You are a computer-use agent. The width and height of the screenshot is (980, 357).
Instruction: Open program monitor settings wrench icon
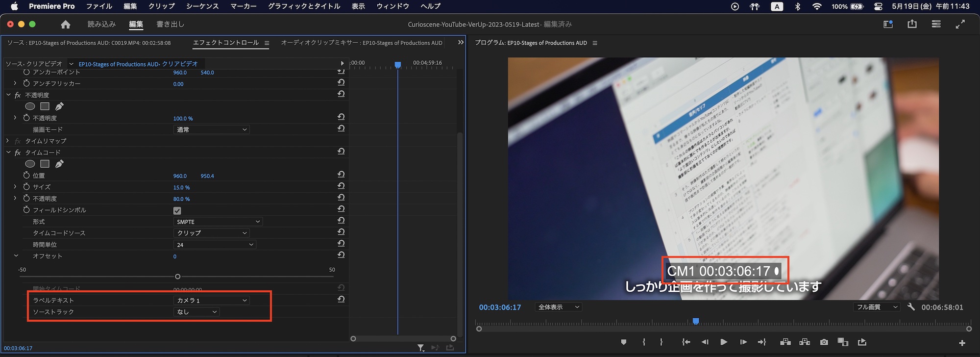[x=911, y=307]
